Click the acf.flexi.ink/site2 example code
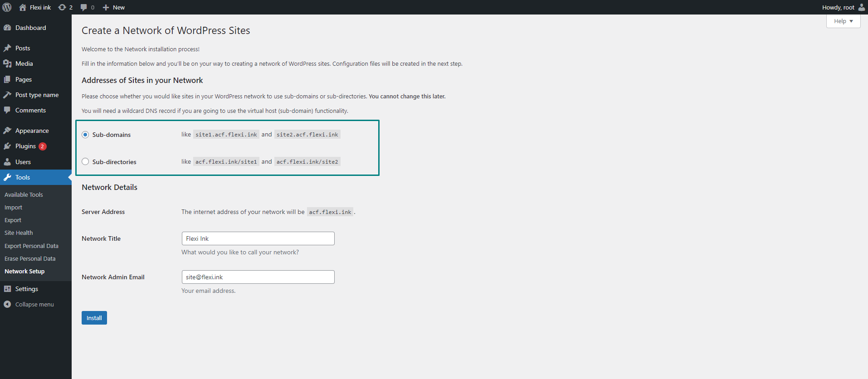Image resolution: width=868 pixels, height=379 pixels. click(x=307, y=162)
